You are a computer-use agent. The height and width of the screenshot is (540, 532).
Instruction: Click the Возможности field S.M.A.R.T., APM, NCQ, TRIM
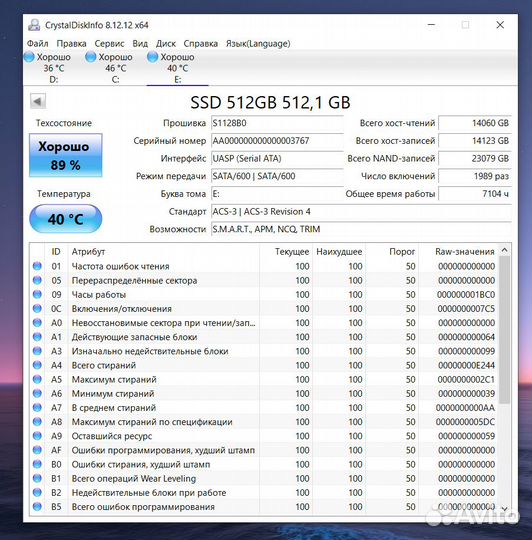361,229
